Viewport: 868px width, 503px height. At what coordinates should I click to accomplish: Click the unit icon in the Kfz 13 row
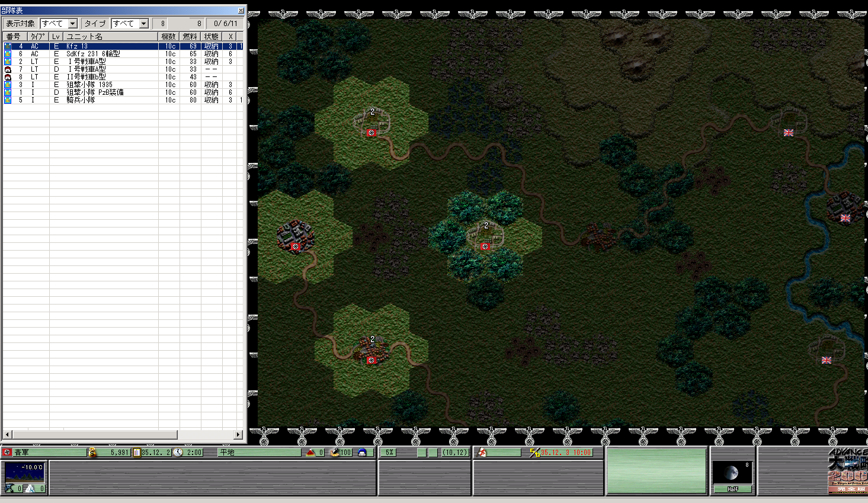click(x=8, y=46)
